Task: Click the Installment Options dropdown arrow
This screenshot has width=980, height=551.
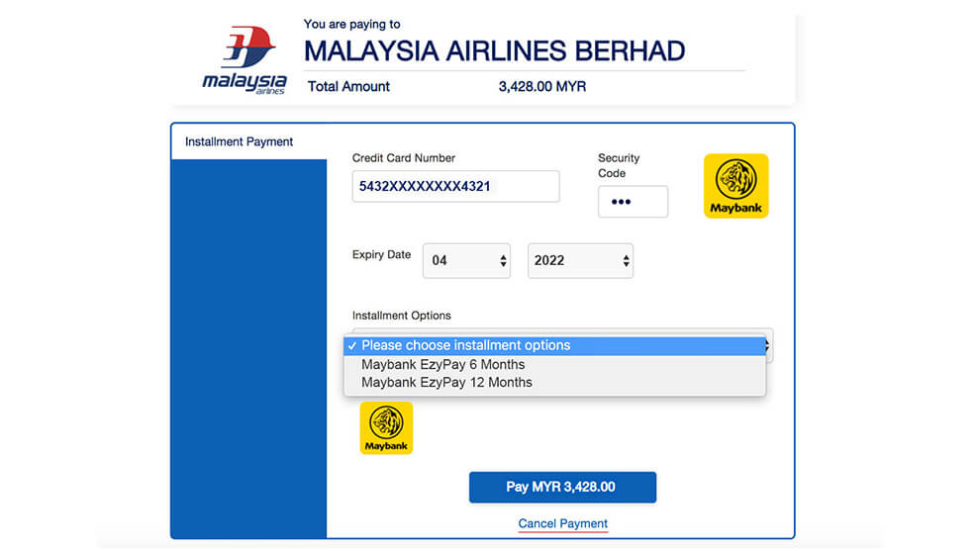Action: [769, 345]
